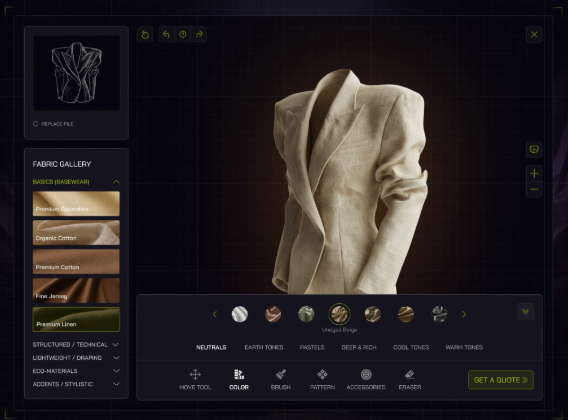The height and width of the screenshot is (420, 568).
Task: Click the Get a Quote button
Action: pyautogui.click(x=501, y=380)
